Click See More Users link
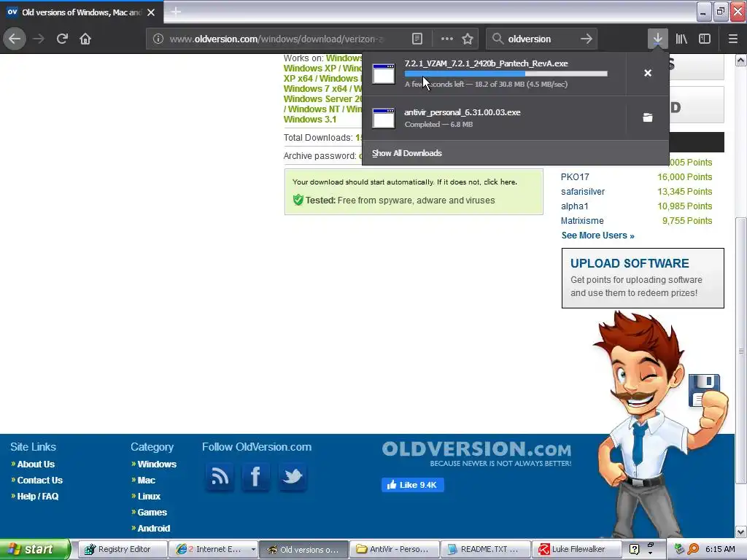747x560 pixels. point(598,236)
